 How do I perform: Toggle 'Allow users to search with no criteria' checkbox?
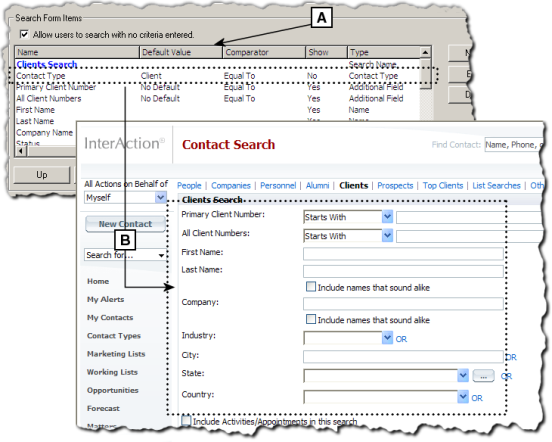(24, 34)
